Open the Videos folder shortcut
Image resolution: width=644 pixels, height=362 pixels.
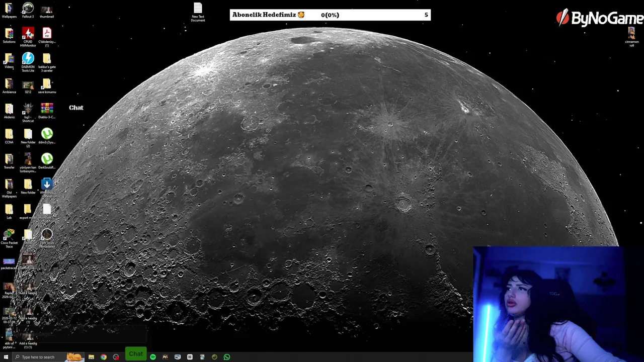[x=9, y=61]
